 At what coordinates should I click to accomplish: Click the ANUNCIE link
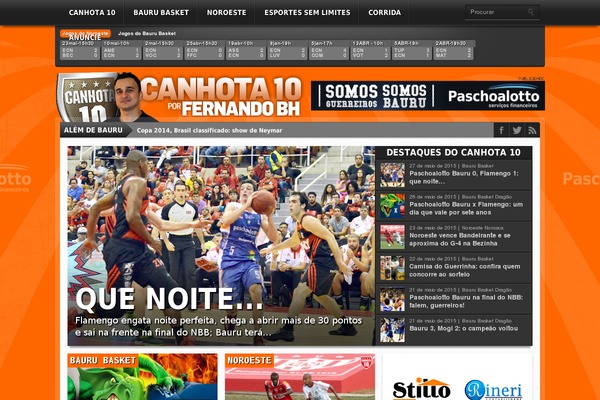(x=85, y=38)
